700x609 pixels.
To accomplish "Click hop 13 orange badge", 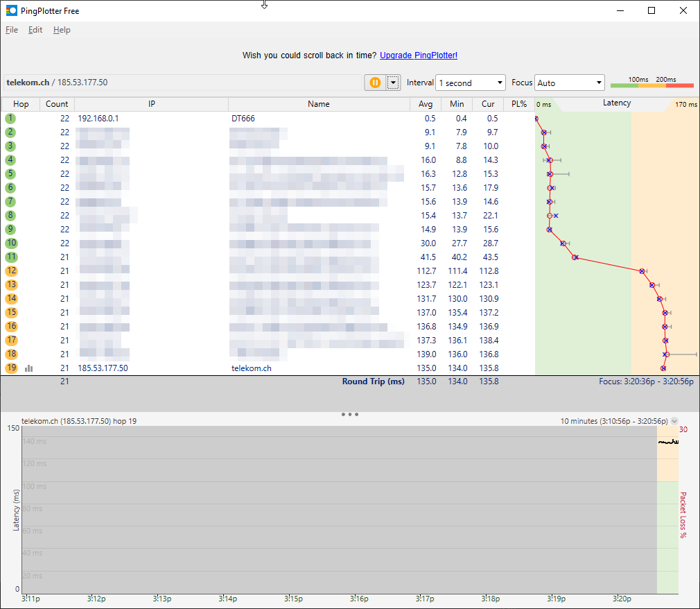I will pyautogui.click(x=11, y=284).
